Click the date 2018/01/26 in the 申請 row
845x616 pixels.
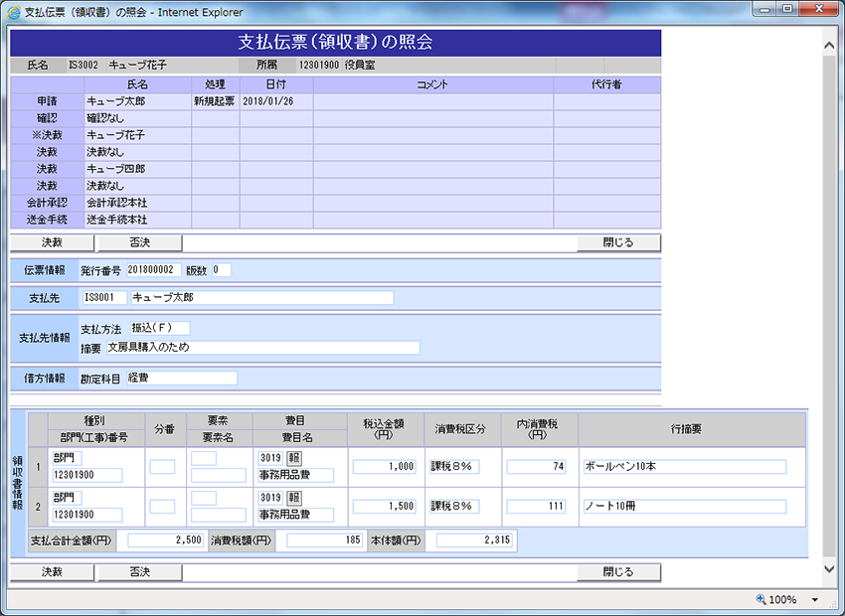(268, 101)
